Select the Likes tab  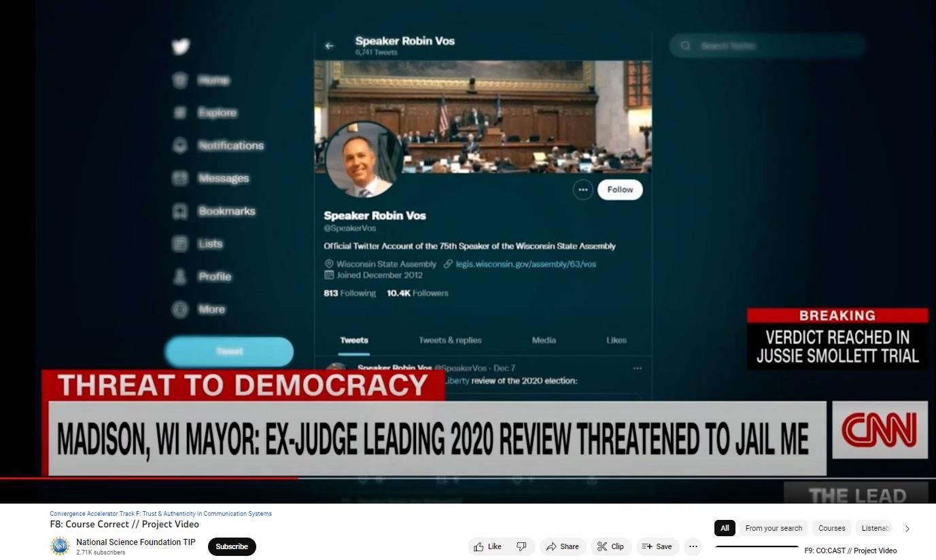pyautogui.click(x=617, y=340)
